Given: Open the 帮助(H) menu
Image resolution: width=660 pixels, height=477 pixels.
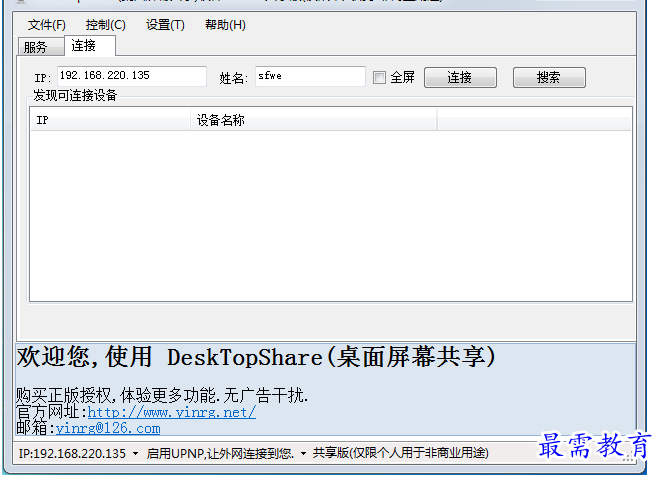Looking at the screenshot, I should [x=225, y=25].
